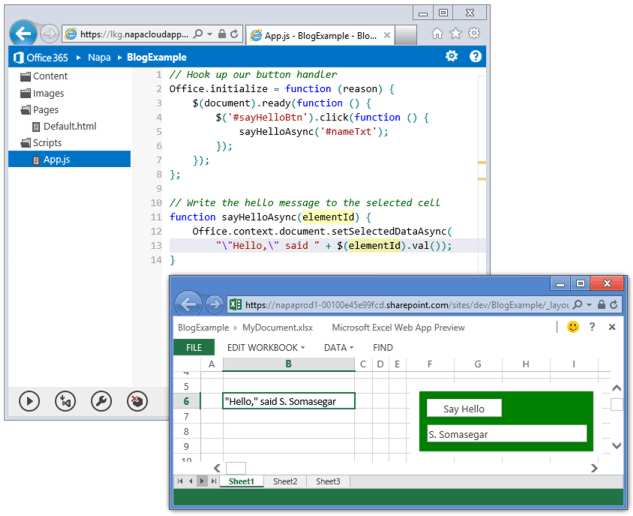Image resolution: width=633 pixels, height=516 pixels.
Task: Click Office 365 breadcrumb link
Action: [47, 57]
